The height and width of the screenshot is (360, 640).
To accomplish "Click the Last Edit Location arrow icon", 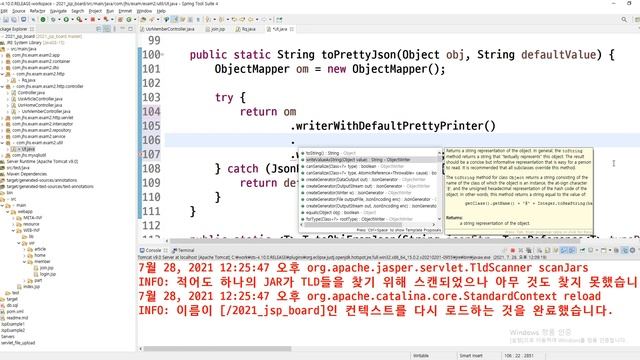I will click(234, 20).
